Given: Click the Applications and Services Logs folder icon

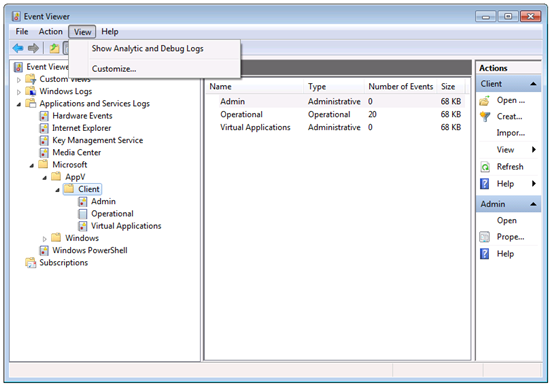Looking at the screenshot, I should click(31, 104).
